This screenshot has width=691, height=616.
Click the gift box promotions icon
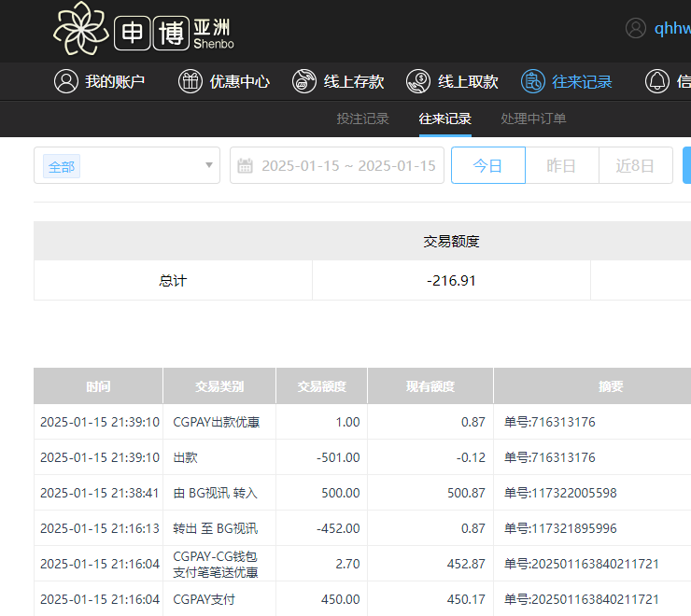[x=190, y=81]
